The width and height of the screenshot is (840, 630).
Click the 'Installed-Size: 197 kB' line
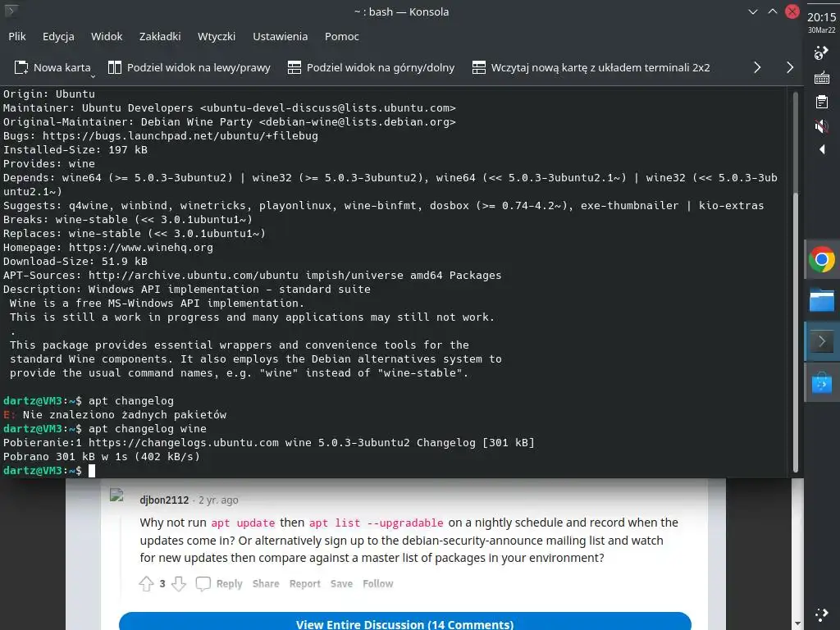point(75,150)
